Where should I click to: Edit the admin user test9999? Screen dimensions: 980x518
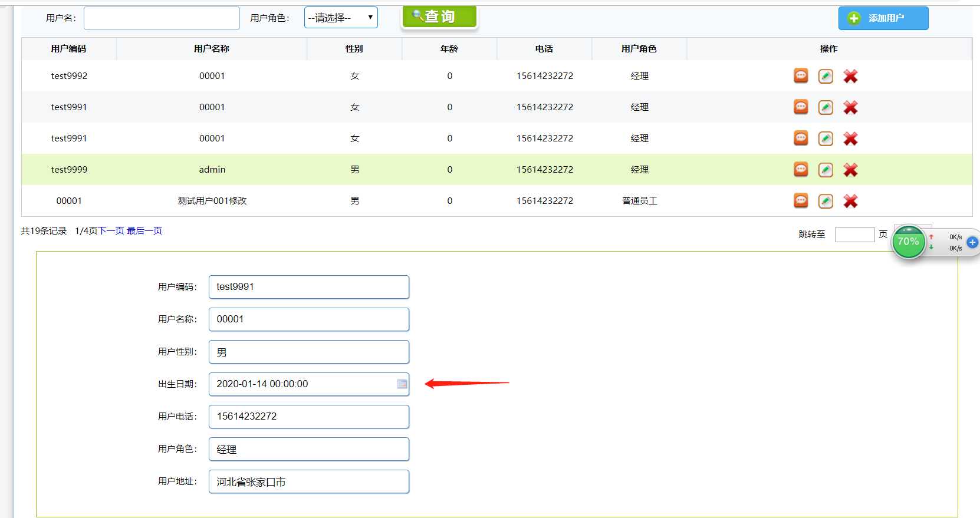(x=826, y=170)
